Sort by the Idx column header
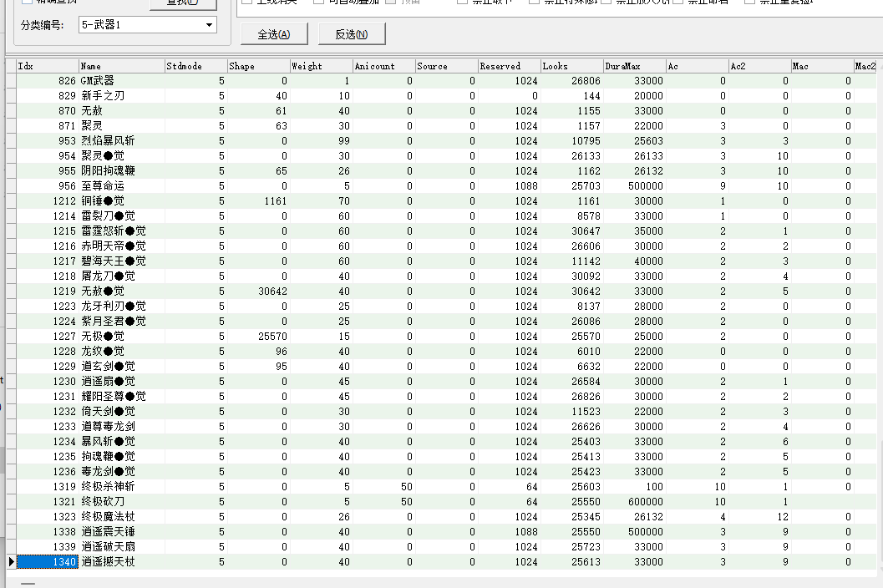The width and height of the screenshot is (883, 588). point(48,66)
